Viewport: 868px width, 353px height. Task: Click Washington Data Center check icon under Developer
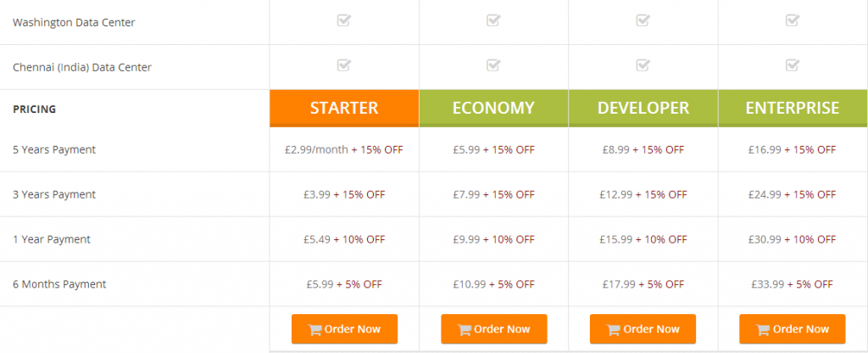pos(643,20)
